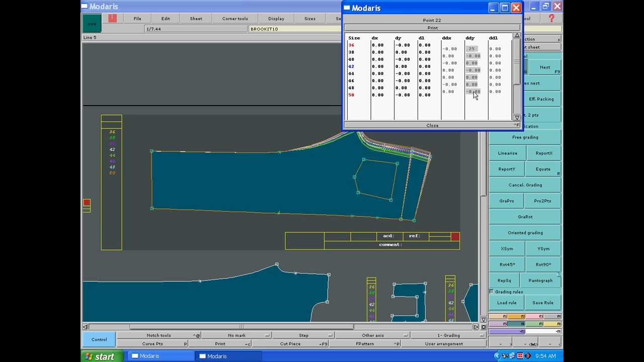Click the red Lectra logo icon

[112, 18]
